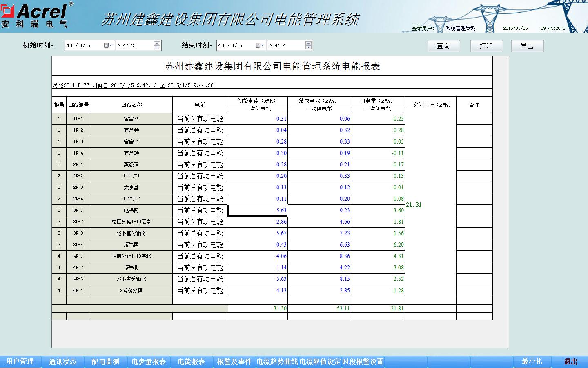Click the row name 大食堂
588x368 pixels.
tap(131, 188)
